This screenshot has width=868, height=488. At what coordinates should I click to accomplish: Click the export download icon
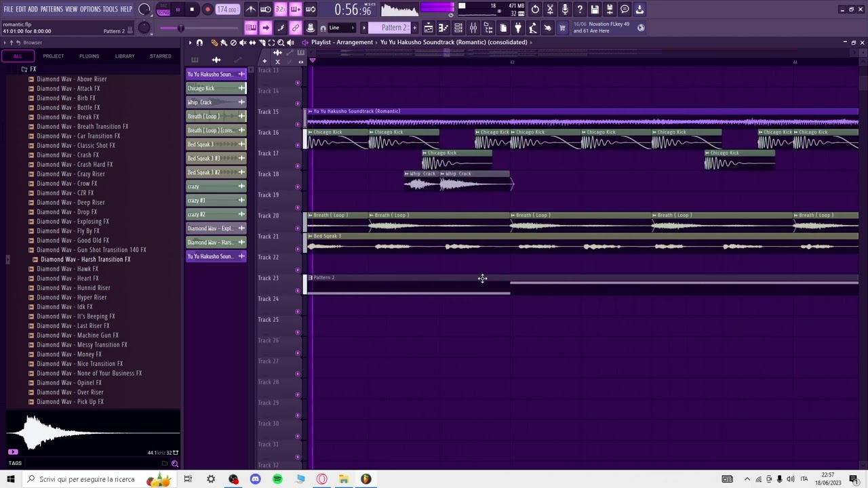point(639,9)
